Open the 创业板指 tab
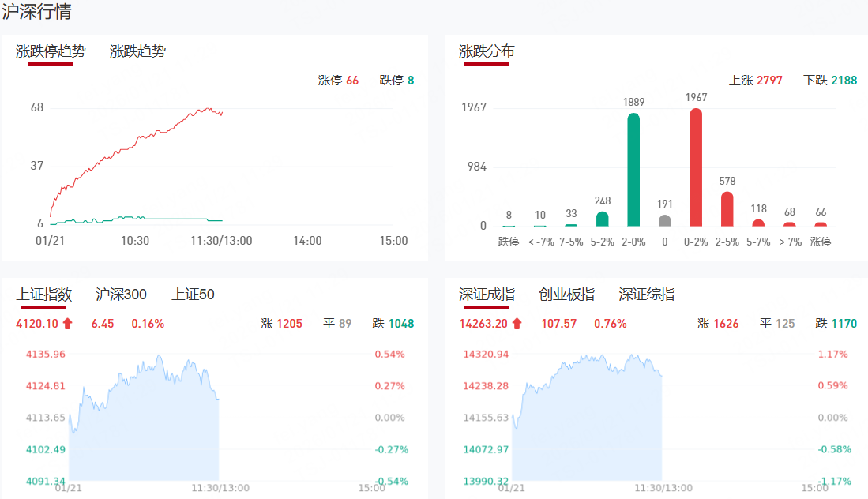This screenshot has width=868, height=499. (566, 295)
